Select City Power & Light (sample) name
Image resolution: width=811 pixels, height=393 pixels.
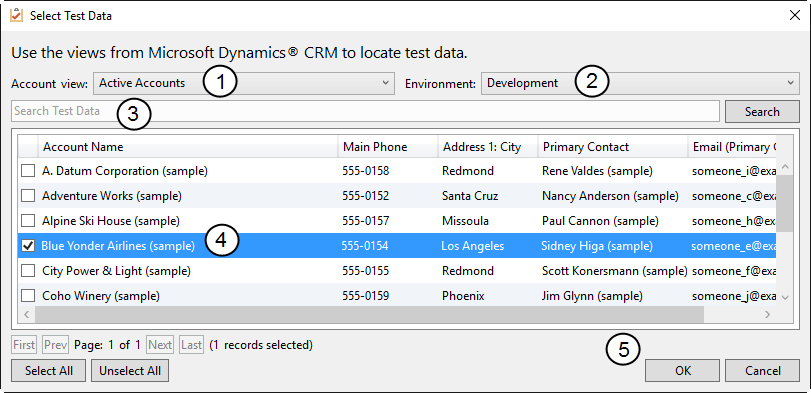(116, 271)
